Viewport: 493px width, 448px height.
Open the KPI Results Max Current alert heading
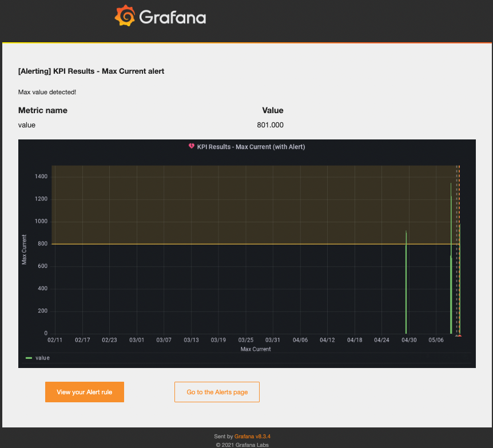90,71
